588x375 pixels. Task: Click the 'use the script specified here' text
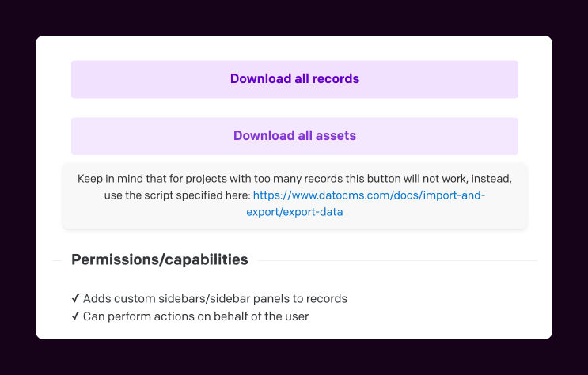click(x=177, y=195)
